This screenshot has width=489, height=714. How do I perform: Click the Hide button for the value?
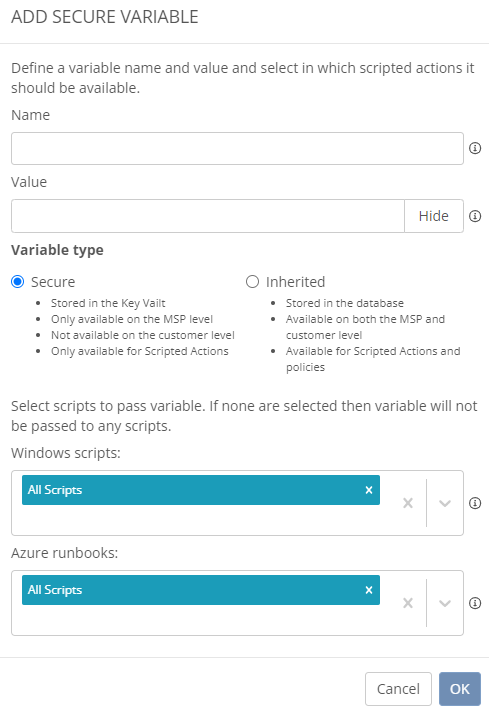[x=434, y=216]
